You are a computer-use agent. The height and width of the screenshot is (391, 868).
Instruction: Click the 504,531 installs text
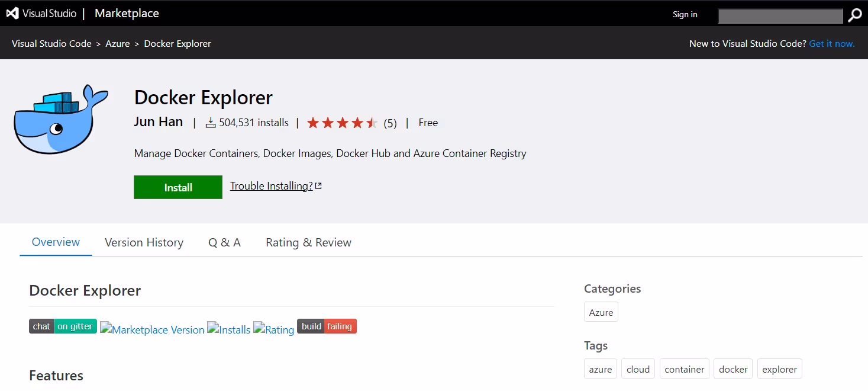tap(254, 123)
